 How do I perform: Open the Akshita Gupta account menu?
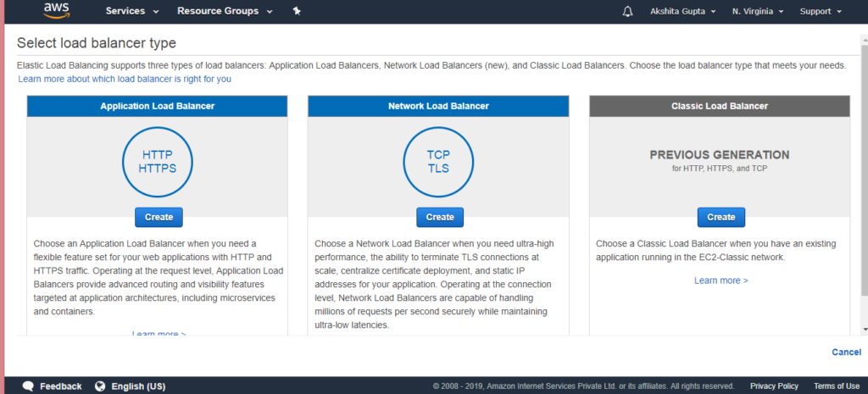(683, 12)
